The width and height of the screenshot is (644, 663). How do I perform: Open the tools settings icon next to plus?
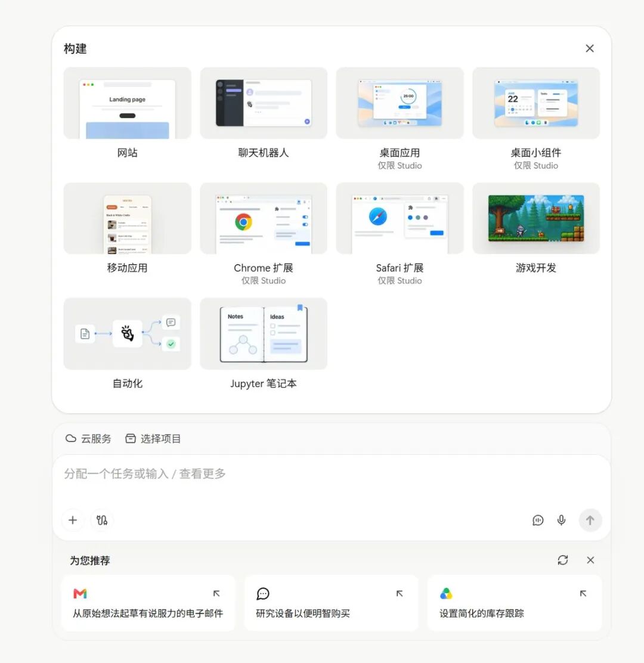pos(102,520)
